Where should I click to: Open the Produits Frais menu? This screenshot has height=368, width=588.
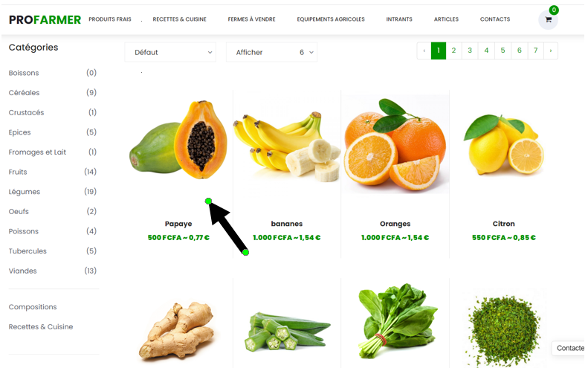(110, 19)
